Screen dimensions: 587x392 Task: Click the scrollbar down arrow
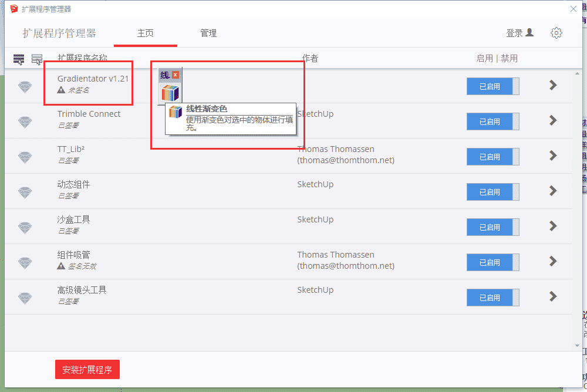(x=577, y=346)
